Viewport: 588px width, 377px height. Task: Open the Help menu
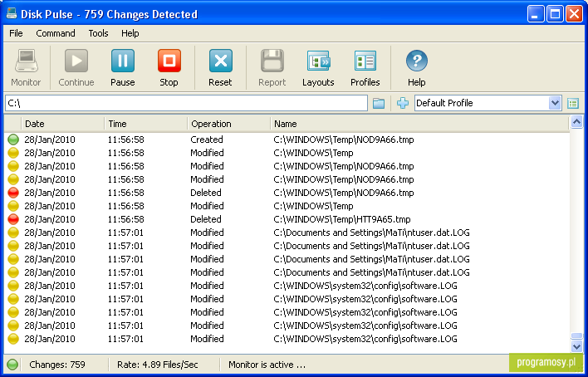130,33
